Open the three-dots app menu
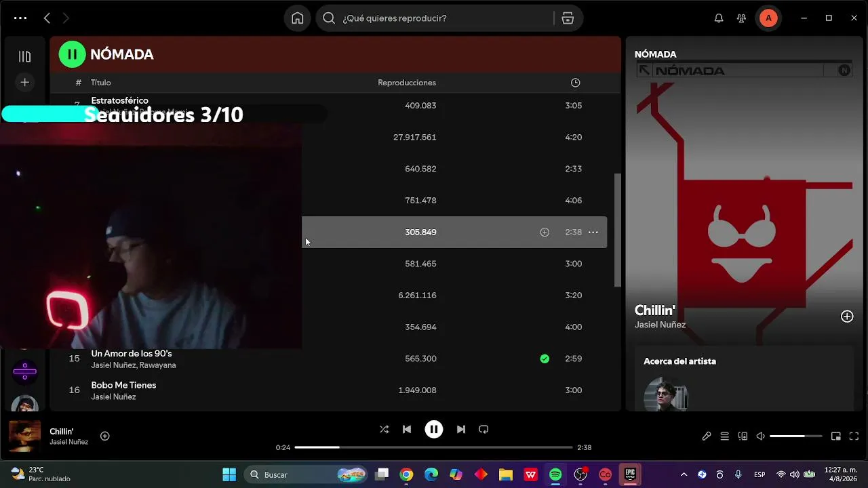The height and width of the screenshot is (488, 868). (20, 18)
